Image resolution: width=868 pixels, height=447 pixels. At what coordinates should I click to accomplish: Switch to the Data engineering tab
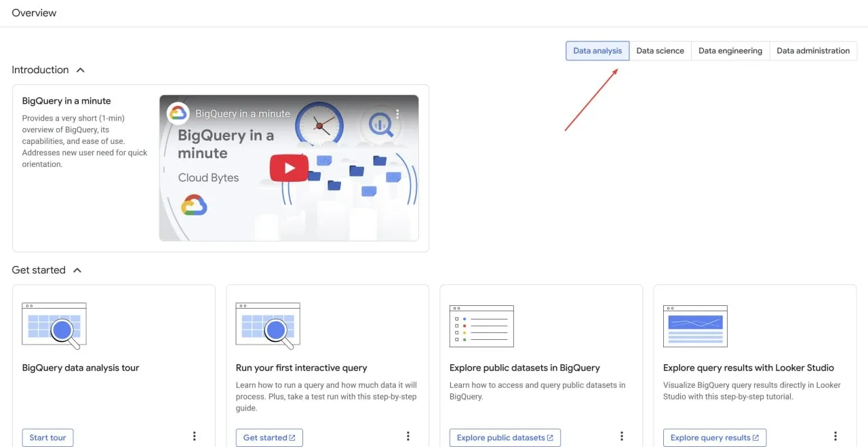(730, 51)
